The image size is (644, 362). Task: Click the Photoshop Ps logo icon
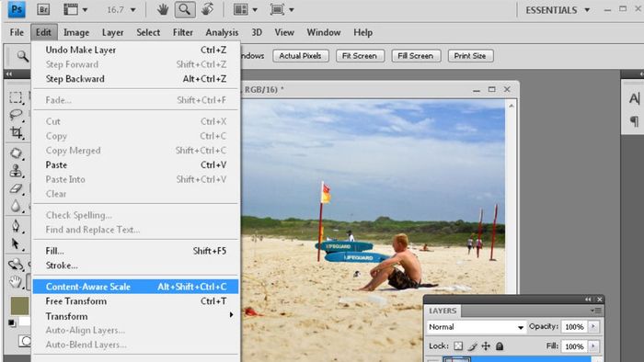pyautogui.click(x=17, y=9)
